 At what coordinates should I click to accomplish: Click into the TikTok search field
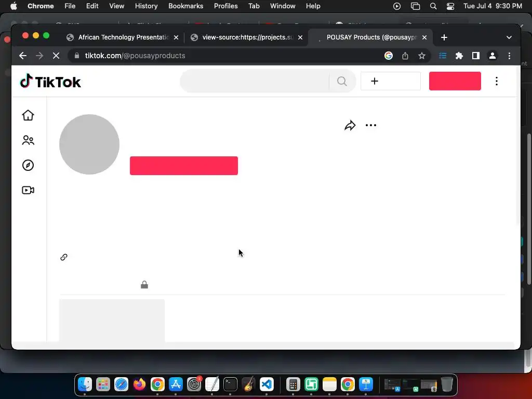pos(255,81)
